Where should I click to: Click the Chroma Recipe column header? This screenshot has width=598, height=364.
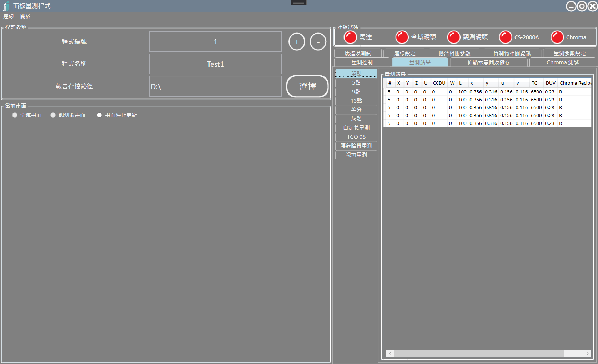(x=575, y=83)
